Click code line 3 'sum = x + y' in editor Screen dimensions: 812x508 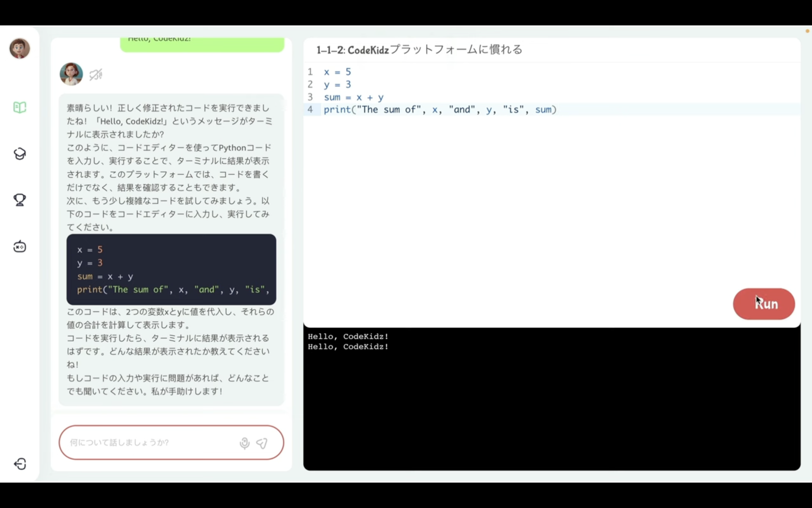pyautogui.click(x=354, y=97)
